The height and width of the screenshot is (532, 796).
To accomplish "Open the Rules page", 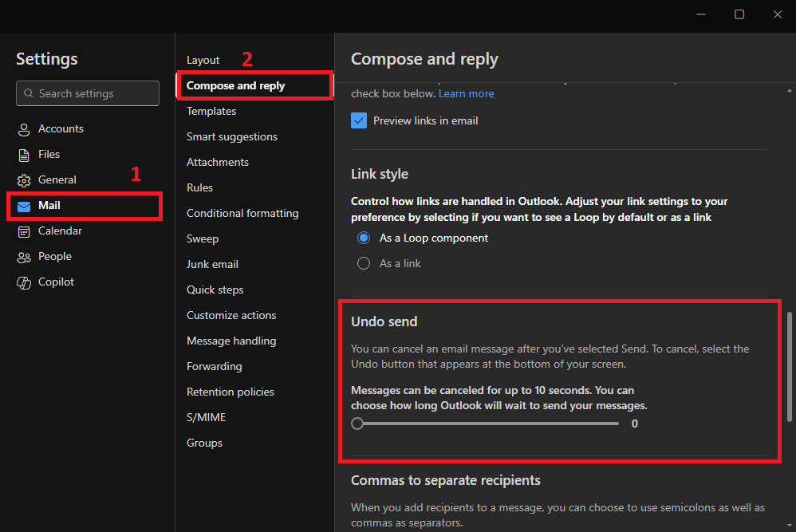I will coord(199,187).
